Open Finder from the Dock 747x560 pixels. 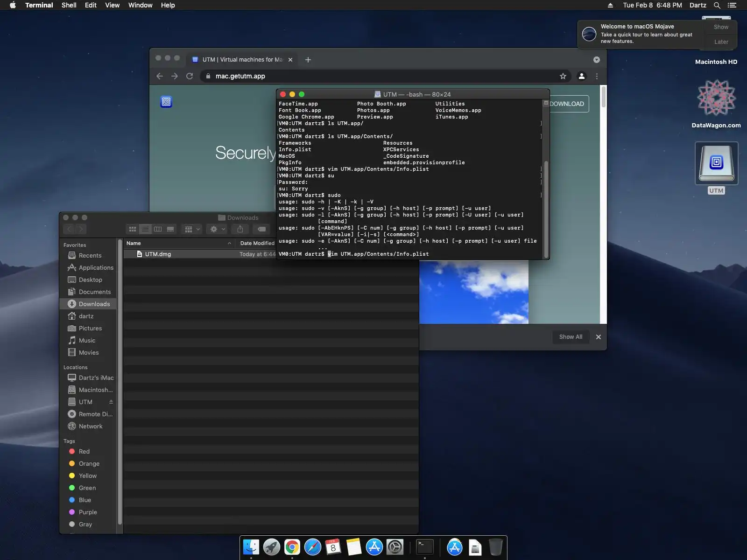pos(251,547)
